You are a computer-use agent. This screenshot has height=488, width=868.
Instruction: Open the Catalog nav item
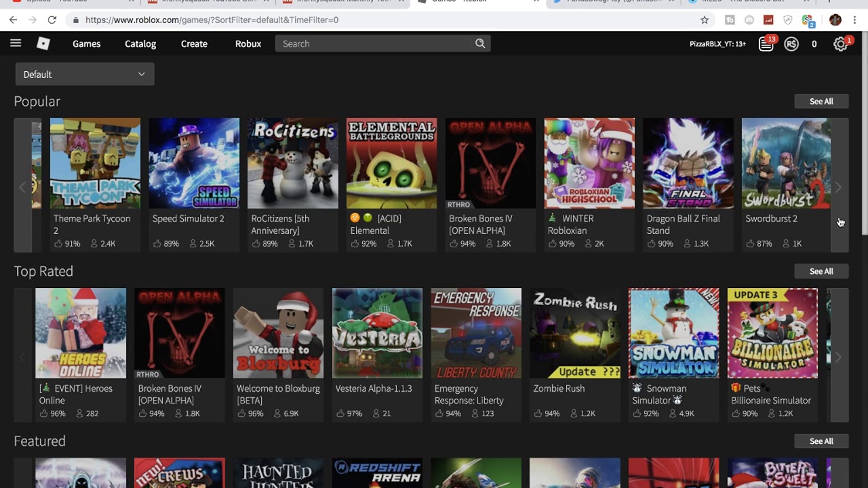click(x=140, y=43)
